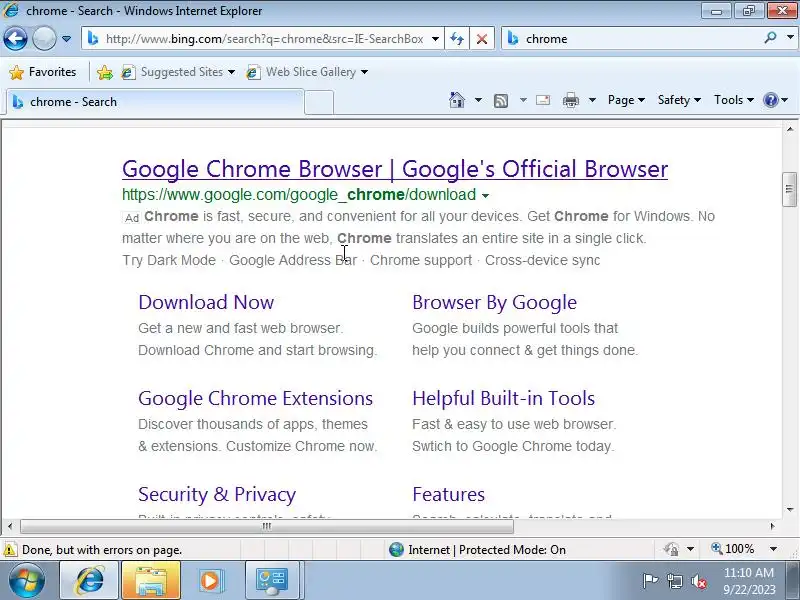Screen dimensions: 800x600
Task: Click the Ad label next to Chrome description
Action: (x=132, y=218)
